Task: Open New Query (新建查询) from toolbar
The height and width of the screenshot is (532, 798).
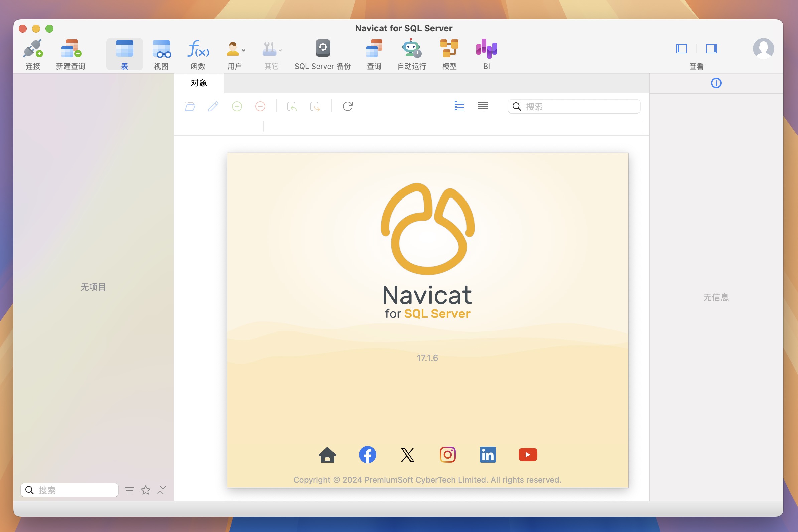Action: [x=71, y=48]
